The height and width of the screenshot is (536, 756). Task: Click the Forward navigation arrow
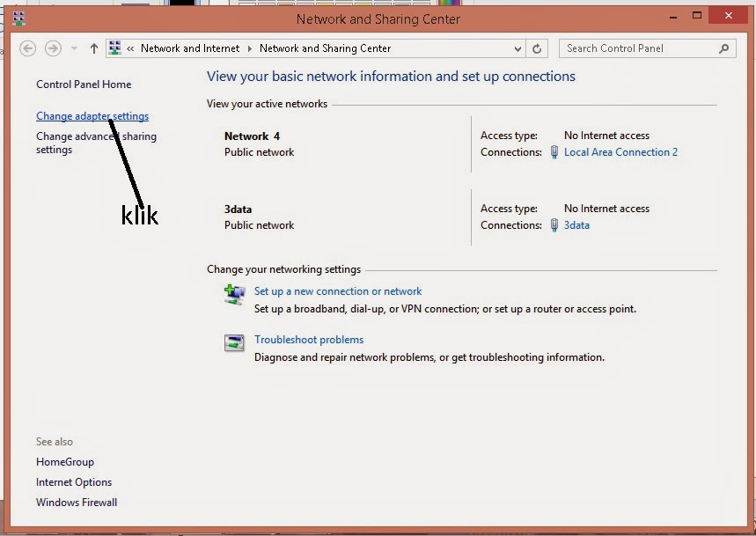tap(52, 48)
